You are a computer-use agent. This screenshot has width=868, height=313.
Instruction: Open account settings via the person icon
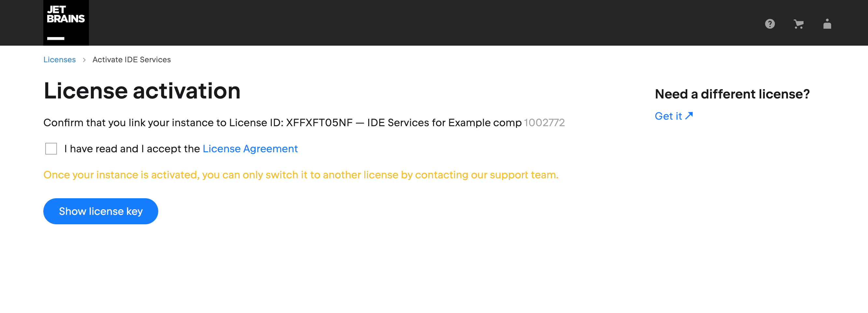click(828, 24)
